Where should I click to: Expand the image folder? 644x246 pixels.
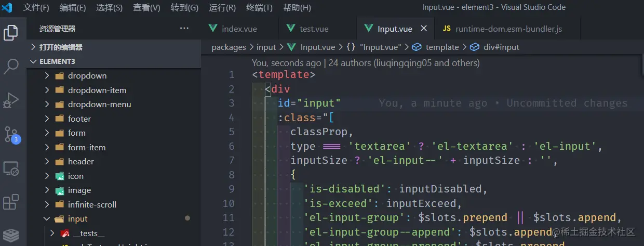click(x=114, y=190)
